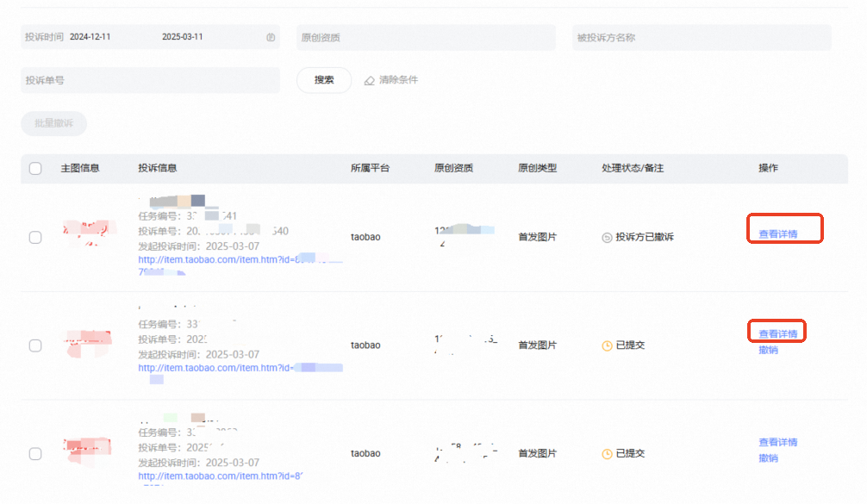Click the orange clock icon in second row
This screenshot has width=867, height=504.
pyautogui.click(x=607, y=346)
